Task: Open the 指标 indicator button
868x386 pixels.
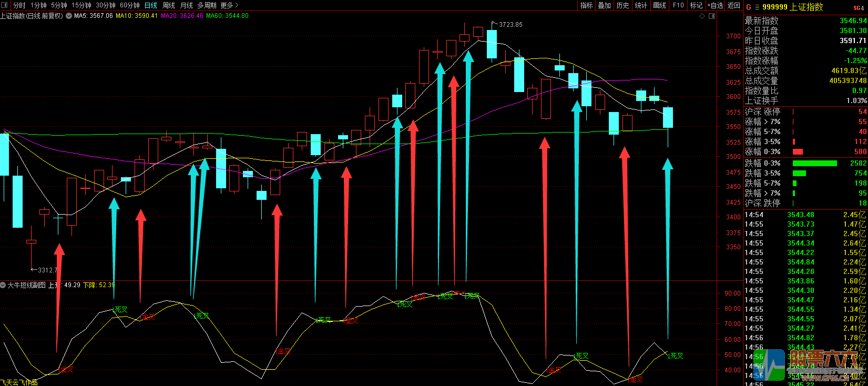Action: (586, 5)
